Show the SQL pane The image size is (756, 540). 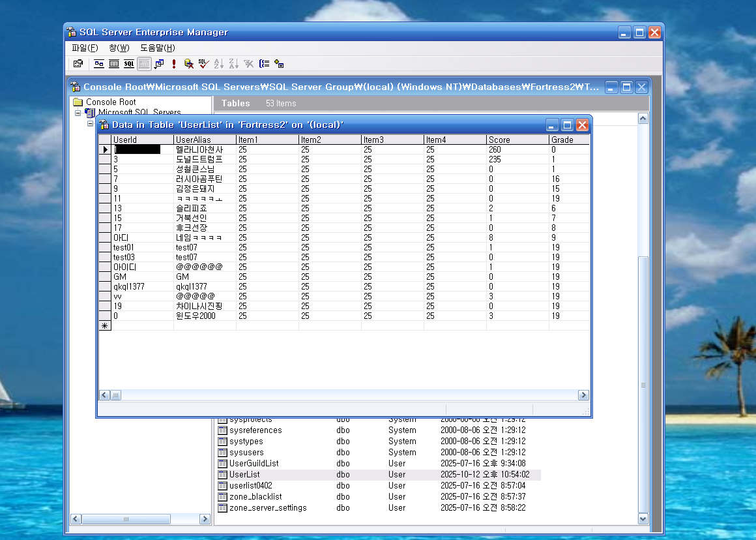click(x=129, y=64)
